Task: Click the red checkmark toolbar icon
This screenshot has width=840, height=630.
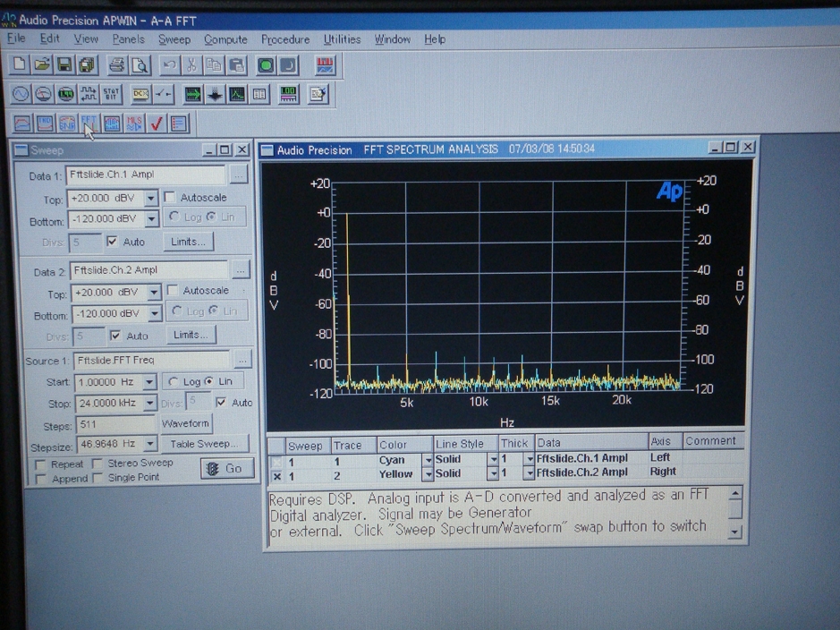Action: click(x=157, y=123)
